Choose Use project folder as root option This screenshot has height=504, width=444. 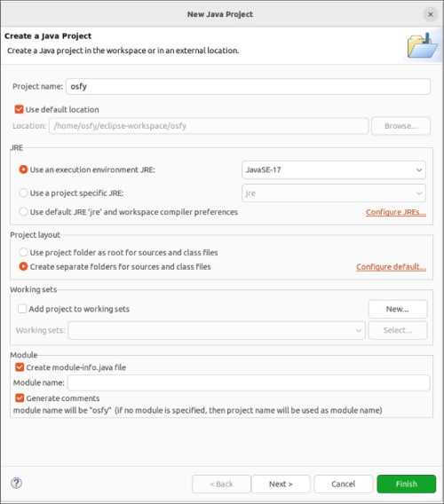pyautogui.click(x=23, y=252)
